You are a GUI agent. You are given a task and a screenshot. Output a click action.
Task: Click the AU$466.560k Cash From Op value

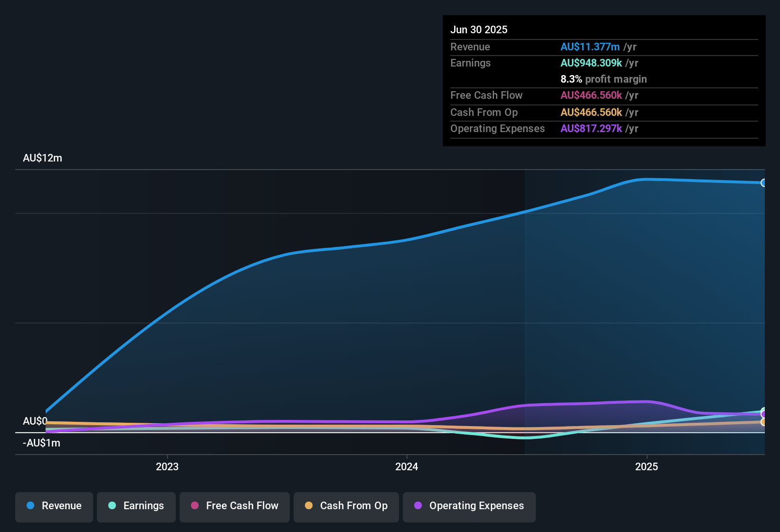coord(591,112)
